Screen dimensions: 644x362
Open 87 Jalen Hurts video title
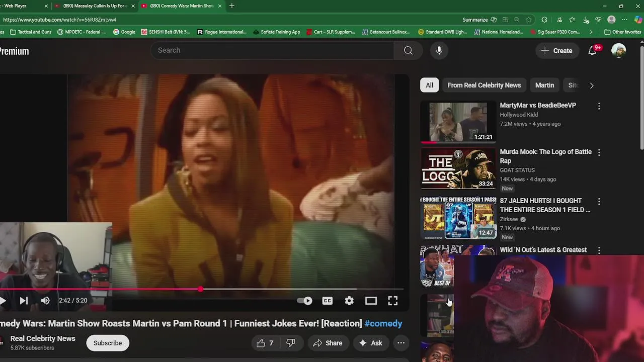545,205
